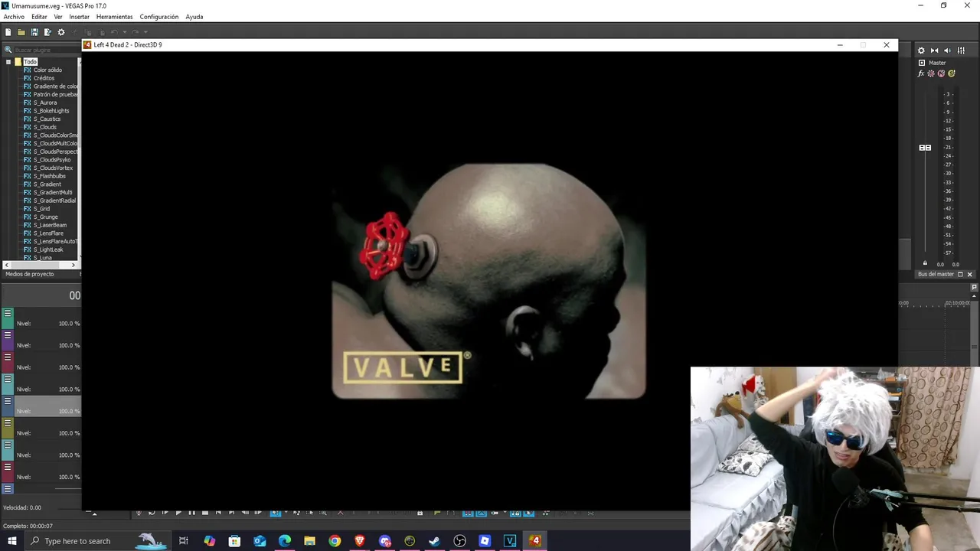Open the Configuración menu
Image resolution: width=980 pixels, height=551 pixels.
[x=159, y=17]
